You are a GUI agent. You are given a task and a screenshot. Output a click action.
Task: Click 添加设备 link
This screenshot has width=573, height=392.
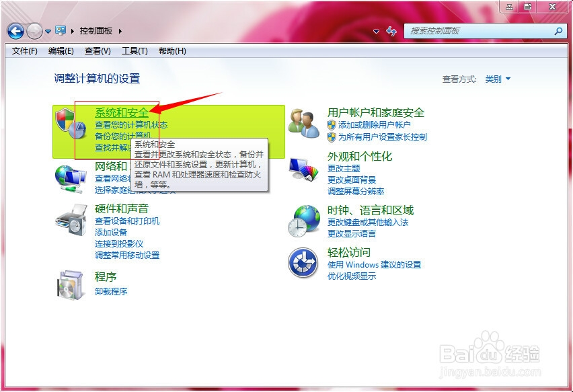[111, 233]
